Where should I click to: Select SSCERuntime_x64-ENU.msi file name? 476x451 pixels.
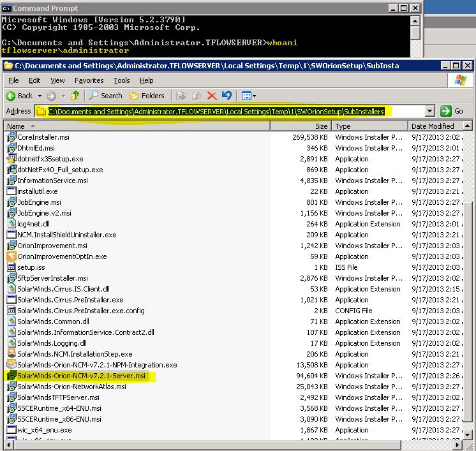pyautogui.click(x=59, y=408)
